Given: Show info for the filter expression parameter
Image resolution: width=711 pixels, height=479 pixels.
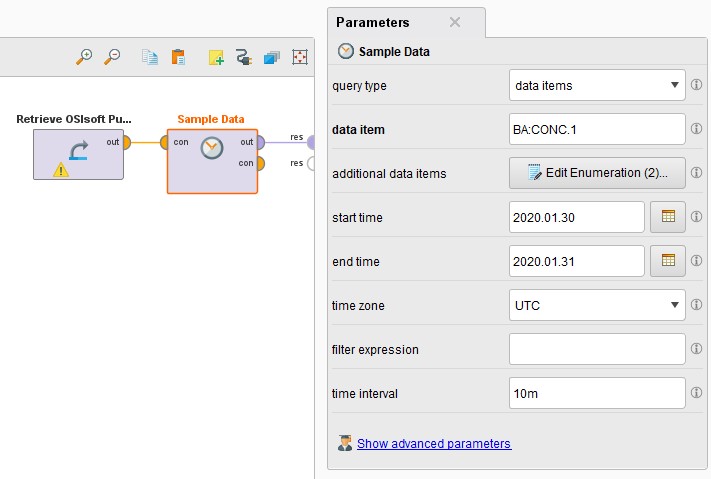Looking at the screenshot, I should click(x=697, y=349).
